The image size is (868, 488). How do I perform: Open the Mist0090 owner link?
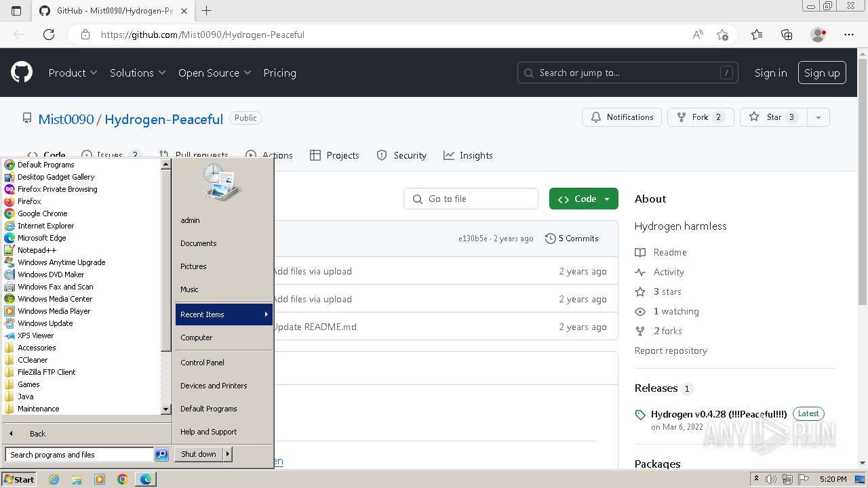(x=66, y=119)
